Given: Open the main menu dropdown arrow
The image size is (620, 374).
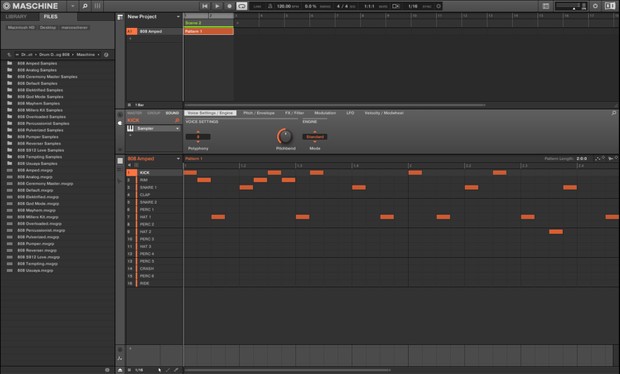Looking at the screenshot, I should [x=73, y=6].
